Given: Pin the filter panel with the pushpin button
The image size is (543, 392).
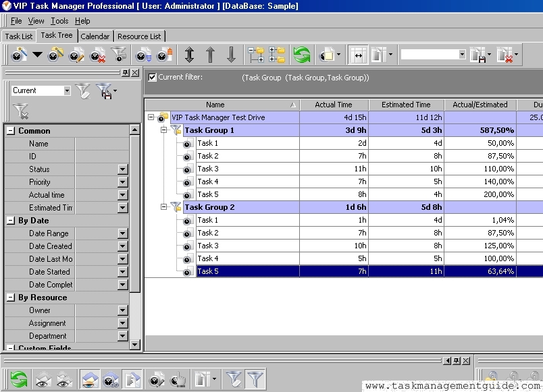Looking at the screenshot, I should 126,73.
